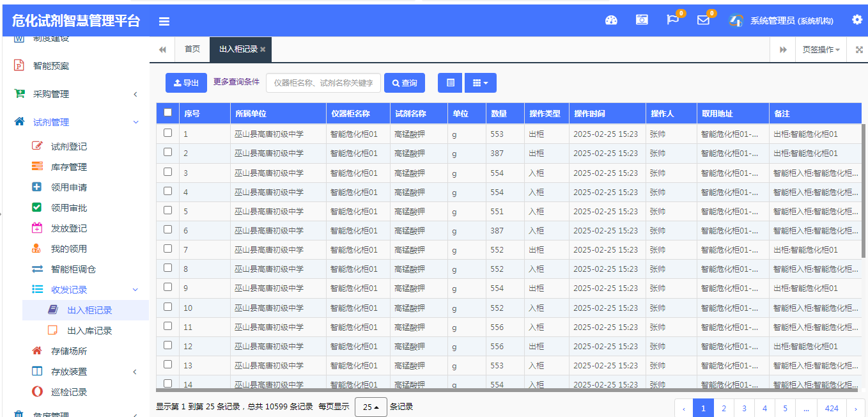
Task: Open the 25 records per page dropdown
Action: pyautogui.click(x=371, y=407)
